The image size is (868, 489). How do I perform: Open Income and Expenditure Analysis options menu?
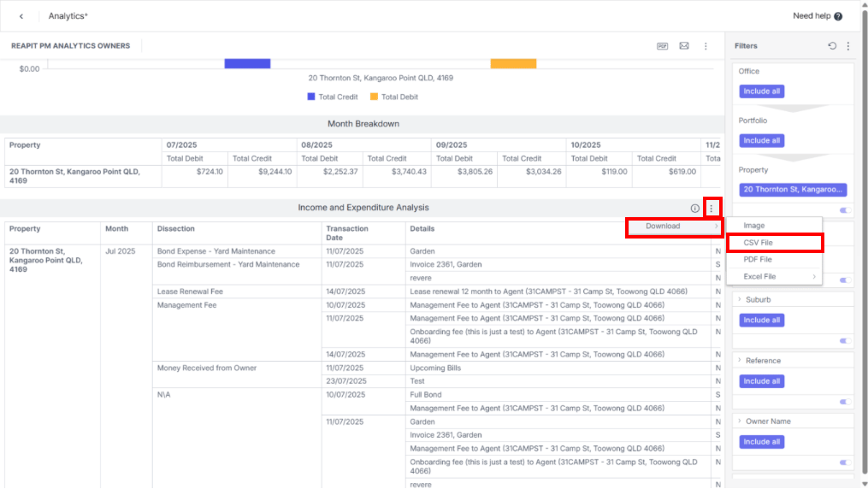[712, 208]
